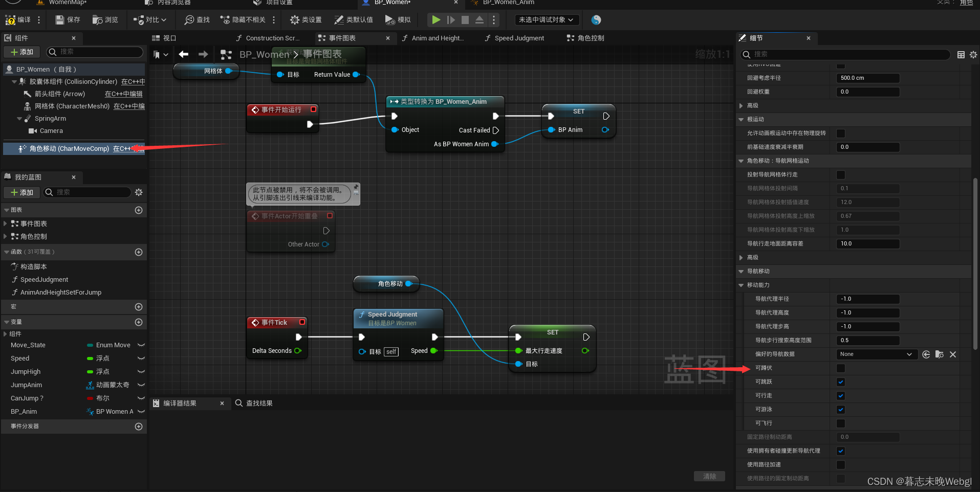
Task: Open details property matrix grid icon
Action: tap(961, 55)
